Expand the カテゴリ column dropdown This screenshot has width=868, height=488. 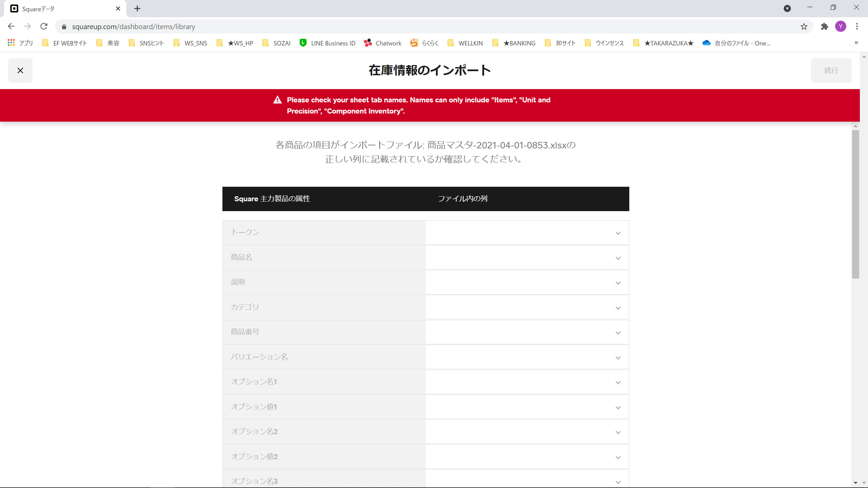527,307
